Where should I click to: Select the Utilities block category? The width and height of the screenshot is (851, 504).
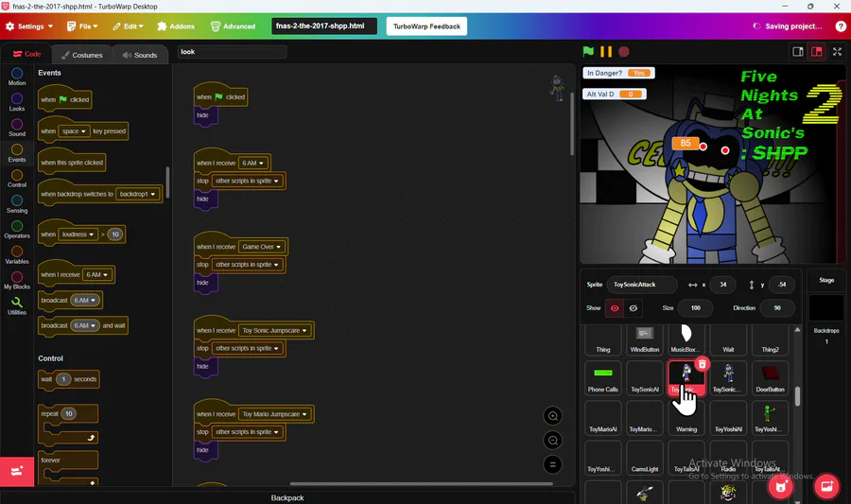point(17,306)
